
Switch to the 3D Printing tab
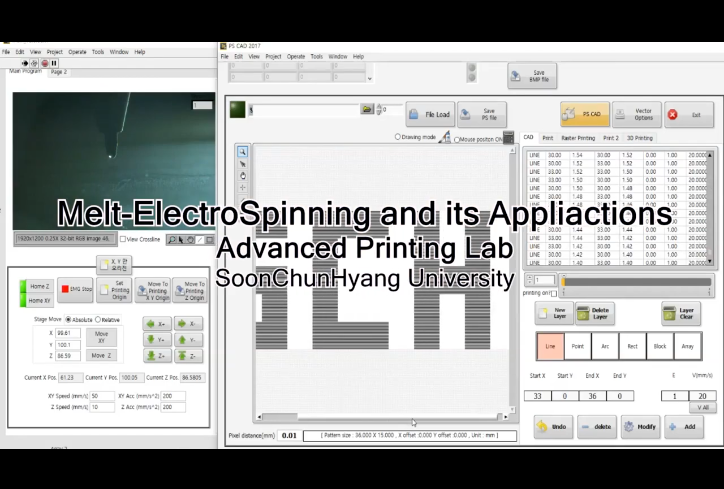point(640,138)
